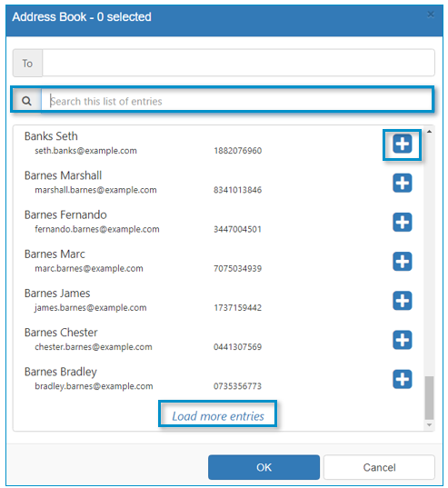Add Barnes James using plus icon
Screen dimensions: 448x488
click(402, 301)
